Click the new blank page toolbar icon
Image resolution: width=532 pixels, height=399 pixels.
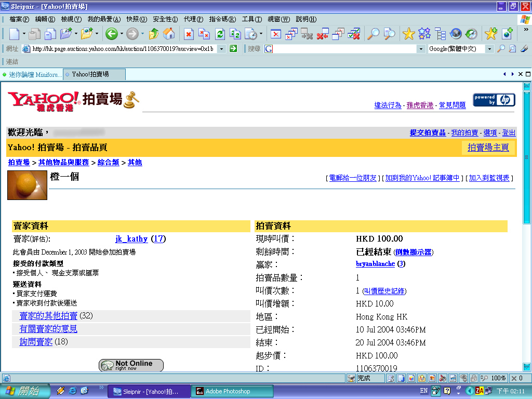click(14, 34)
